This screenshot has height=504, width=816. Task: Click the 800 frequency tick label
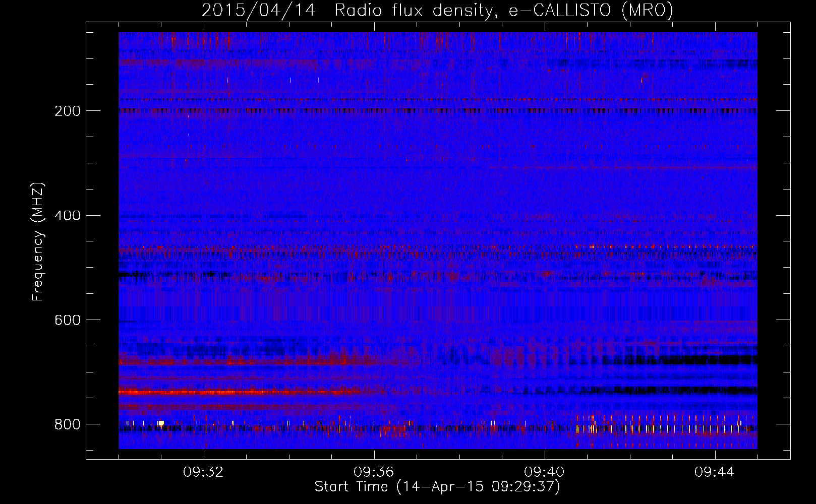pos(68,424)
